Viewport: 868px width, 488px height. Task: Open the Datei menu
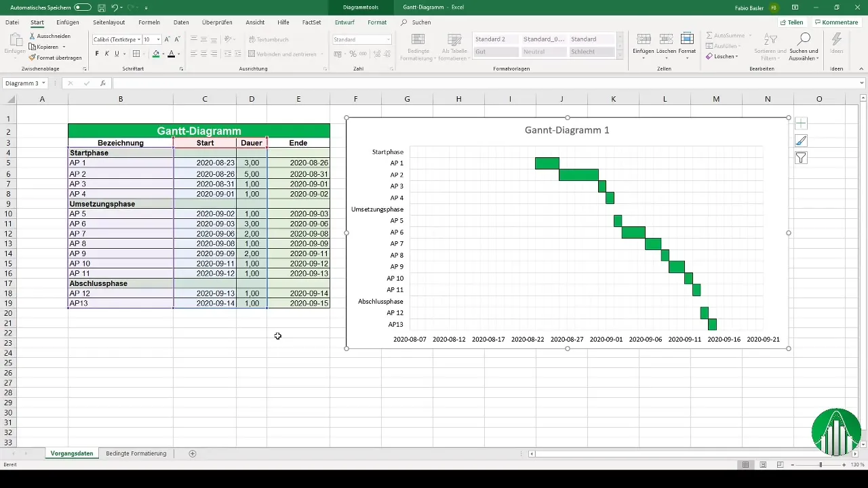[x=12, y=22]
